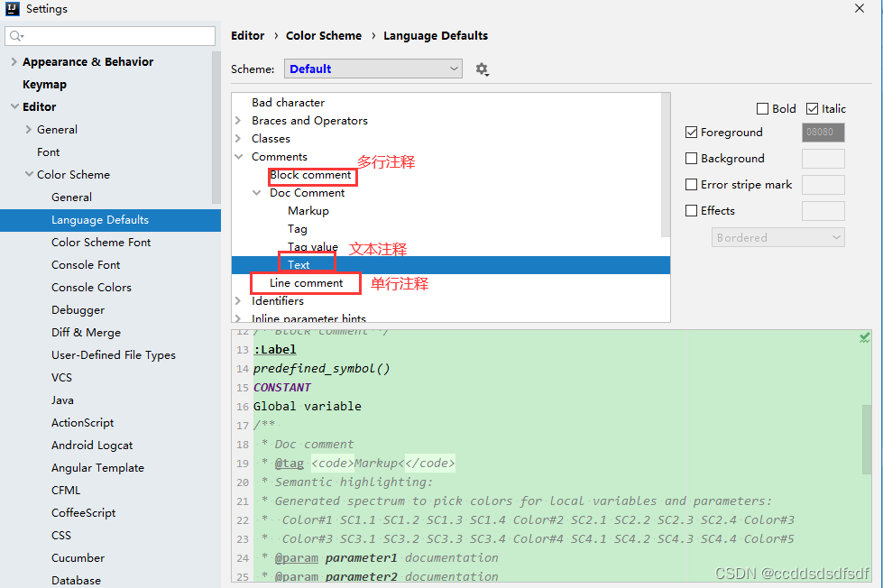Select Tag value attribute

pyautogui.click(x=313, y=246)
